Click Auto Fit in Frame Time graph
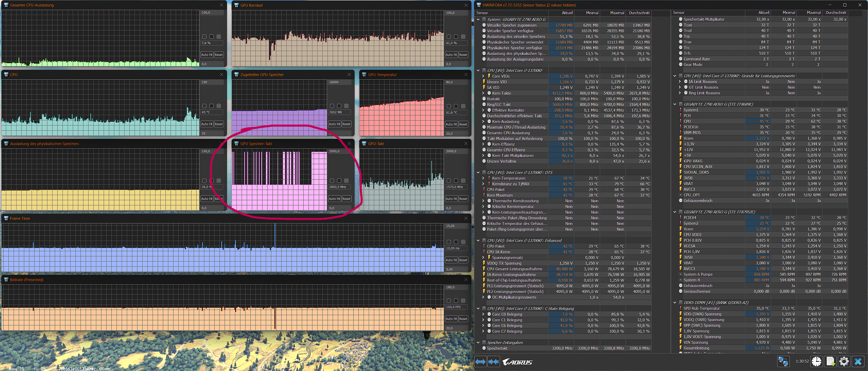The width and height of the screenshot is (868, 371). (x=451, y=260)
